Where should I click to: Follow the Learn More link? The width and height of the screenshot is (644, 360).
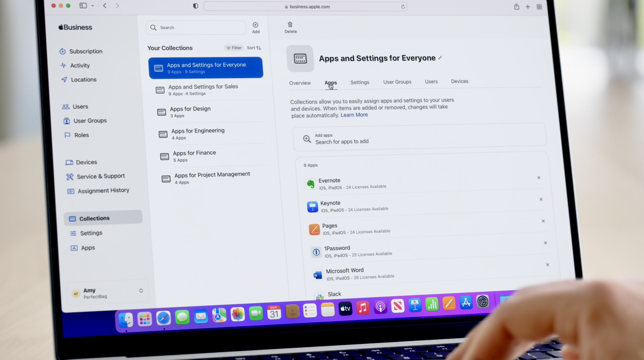[354, 115]
